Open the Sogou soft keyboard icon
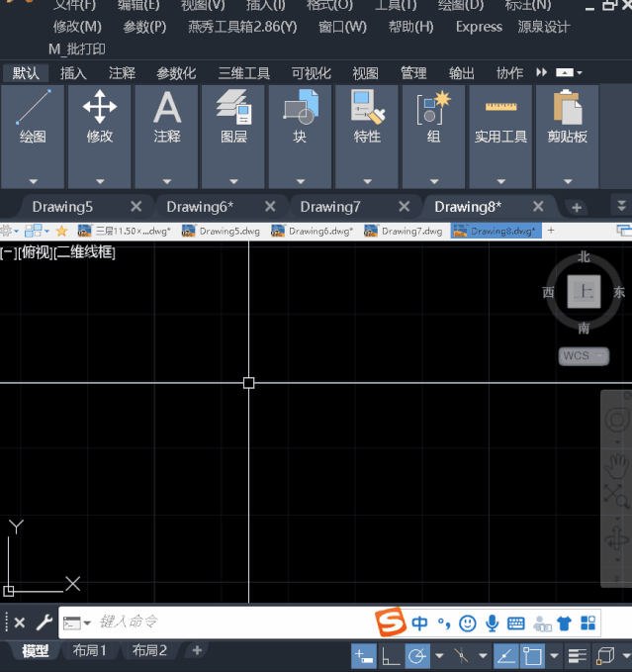The width and height of the screenshot is (632, 672). (x=516, y=624)
